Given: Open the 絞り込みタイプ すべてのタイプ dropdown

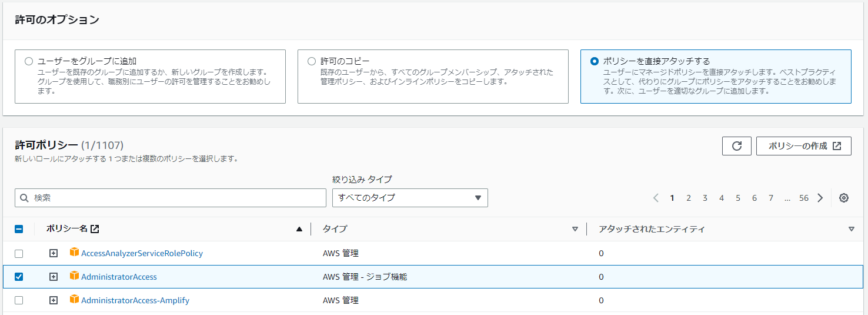Looking at the screenshot, I should pyautogui.click(x=410, y=198).
